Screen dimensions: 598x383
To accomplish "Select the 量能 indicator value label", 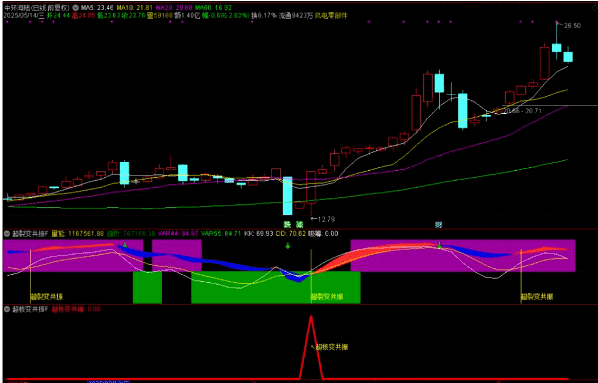I will (78, 233).
